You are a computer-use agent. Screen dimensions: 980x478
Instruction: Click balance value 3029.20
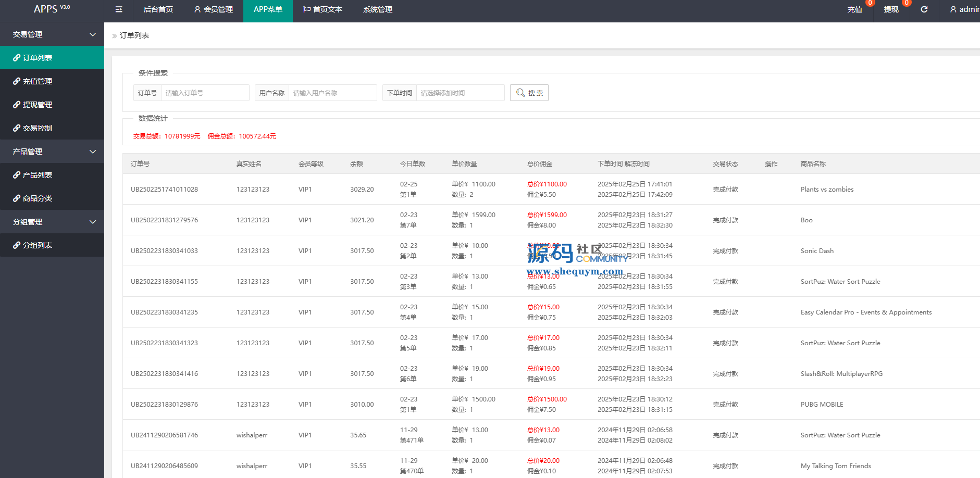coord(362,190)
